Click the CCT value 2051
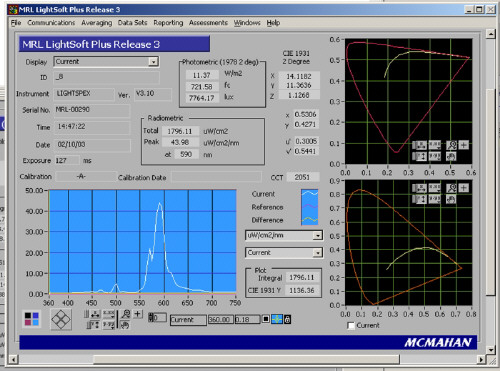 click(303, 177)
